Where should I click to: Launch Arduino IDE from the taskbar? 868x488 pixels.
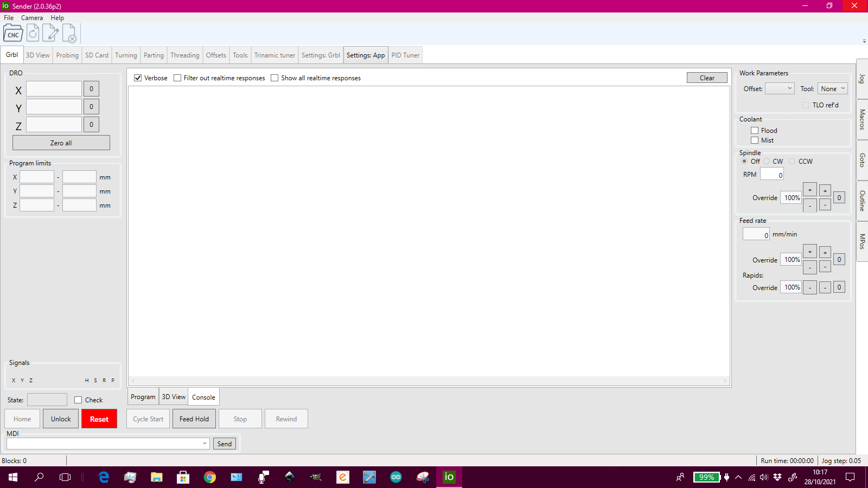(x=396, y=477)
